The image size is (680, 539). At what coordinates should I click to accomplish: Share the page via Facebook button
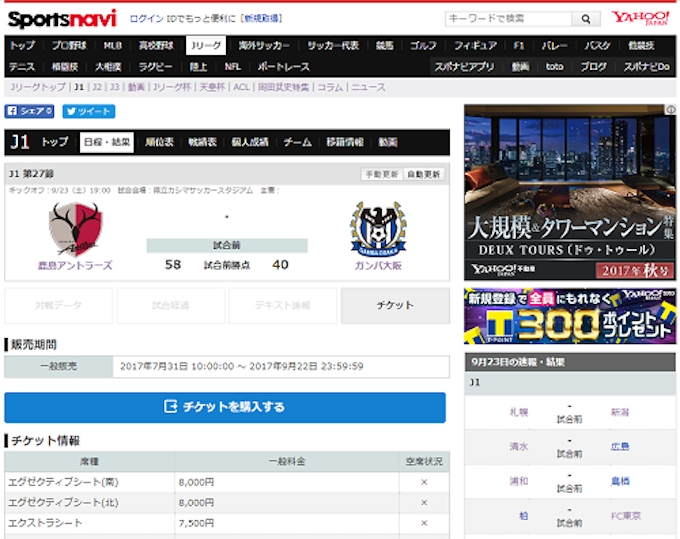click(29, 112)
